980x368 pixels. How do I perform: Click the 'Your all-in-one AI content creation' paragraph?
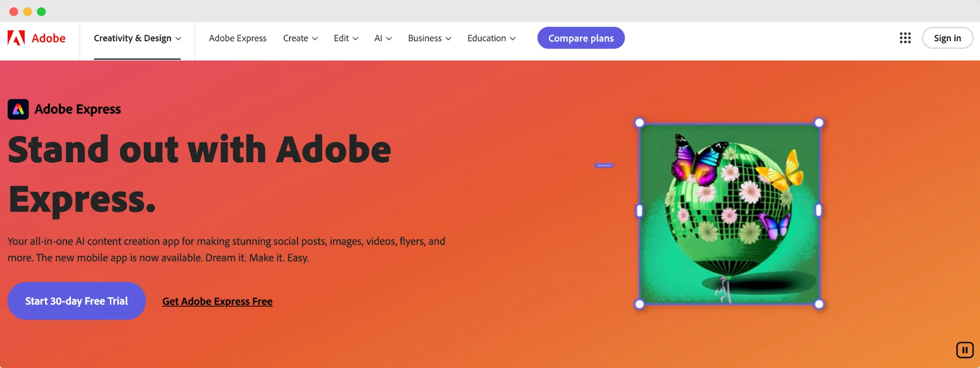(226, 249)
